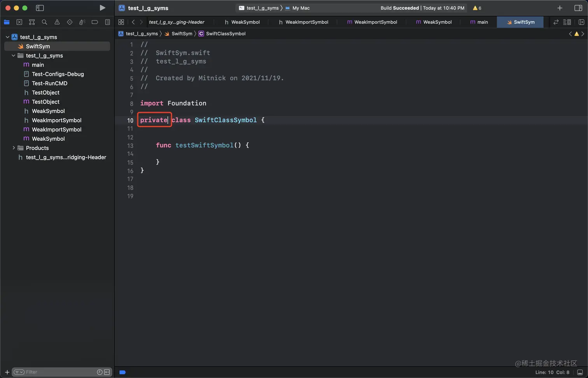Toggle the recent files filter
The height and width of the screenshot is (378, 588).
(100, 372)
